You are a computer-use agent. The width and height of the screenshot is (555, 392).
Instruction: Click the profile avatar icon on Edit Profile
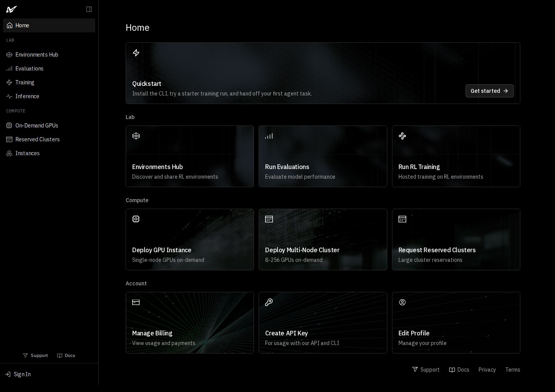click(402, 302)
